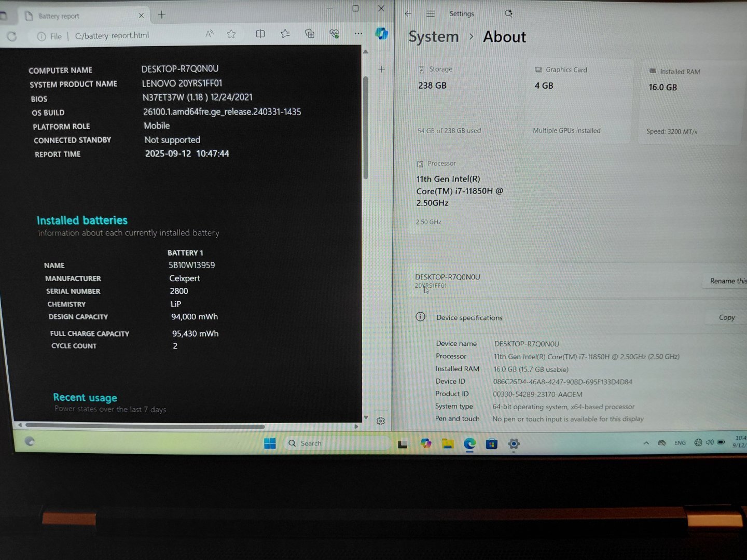747x560 pixels.
Task: Go back in the Settings window
Action: tap(408, 14)
